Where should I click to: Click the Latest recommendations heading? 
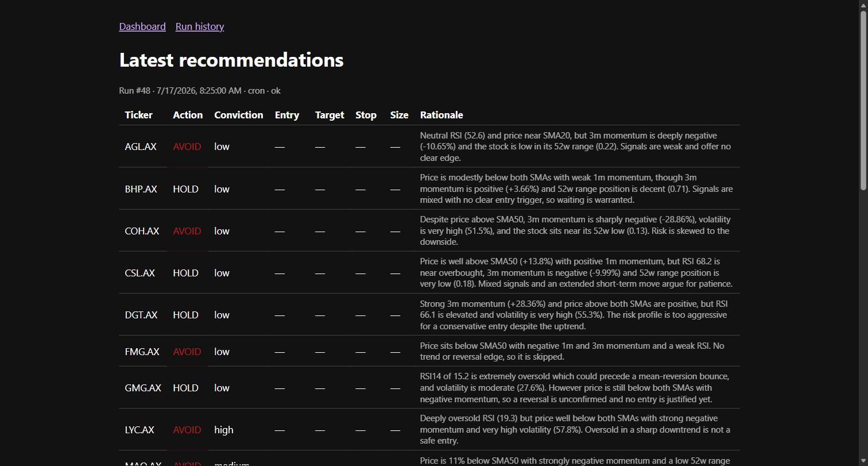[231, 60]
